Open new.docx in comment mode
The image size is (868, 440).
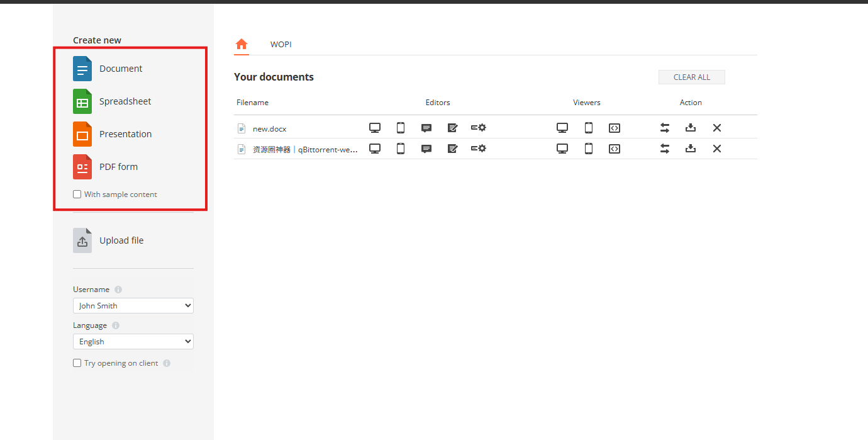click(x=426, y=128)
